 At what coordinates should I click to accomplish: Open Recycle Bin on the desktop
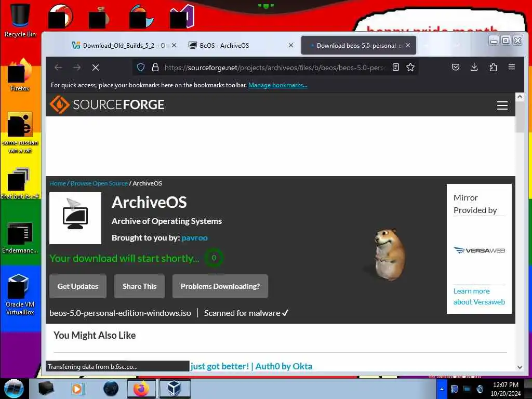pos(20,20)
